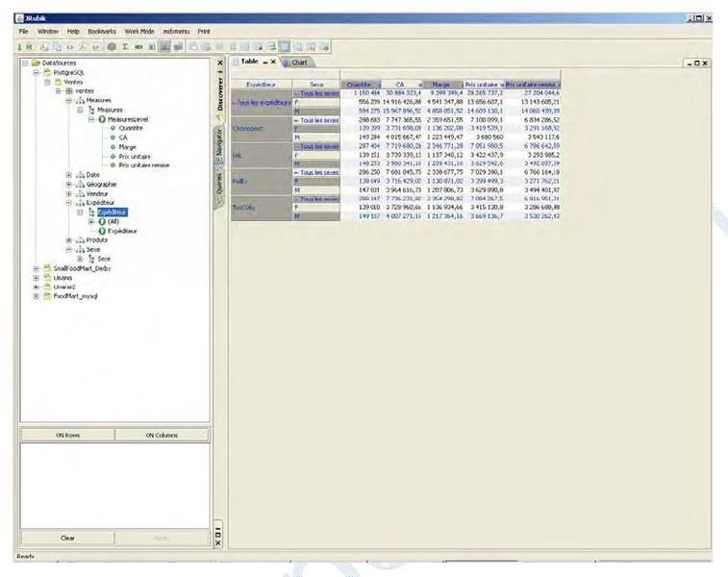The width and height of the screenshot is (728, 577).
Task: Click the Quantite measure icon in tree
Action: point(113,128)
